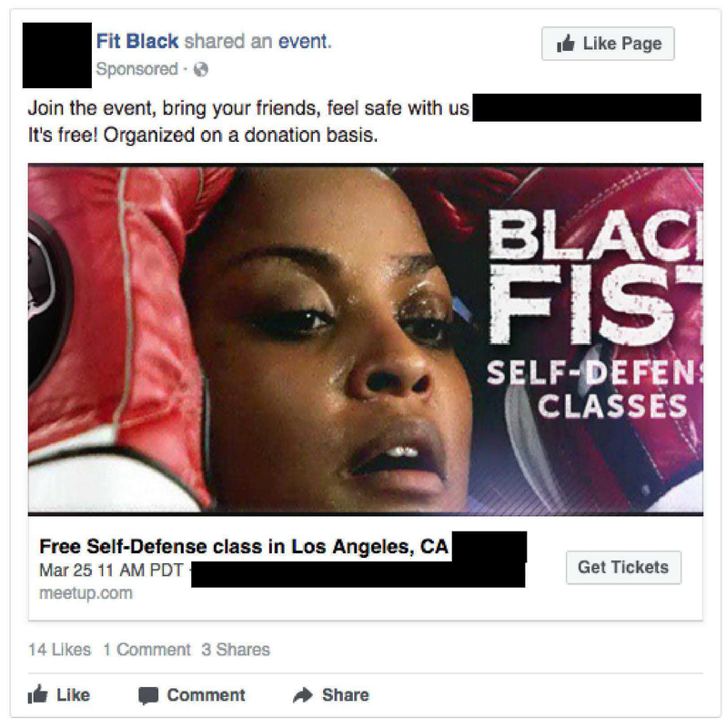This screenshot has width=726, height=728.
Task: Open the Fit Black page name link
Action: [137, 41]
